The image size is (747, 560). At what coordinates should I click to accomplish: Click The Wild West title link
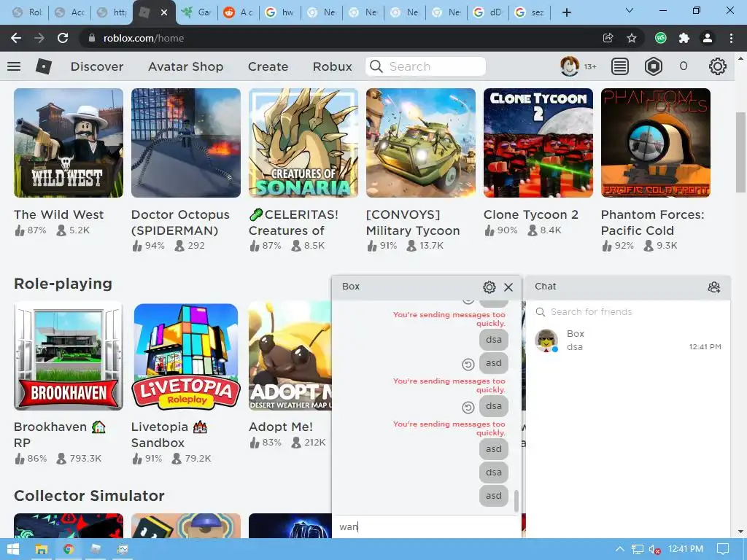tap(58, 215)
